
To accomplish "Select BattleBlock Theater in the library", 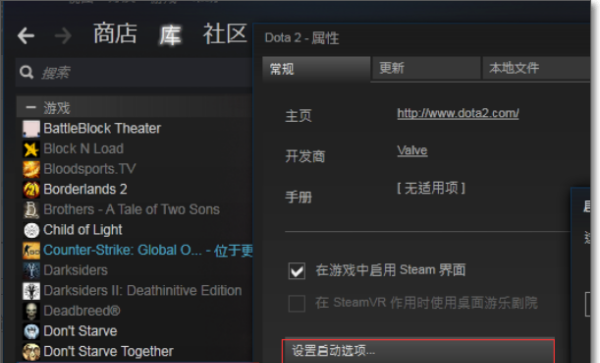I will 102,129.
